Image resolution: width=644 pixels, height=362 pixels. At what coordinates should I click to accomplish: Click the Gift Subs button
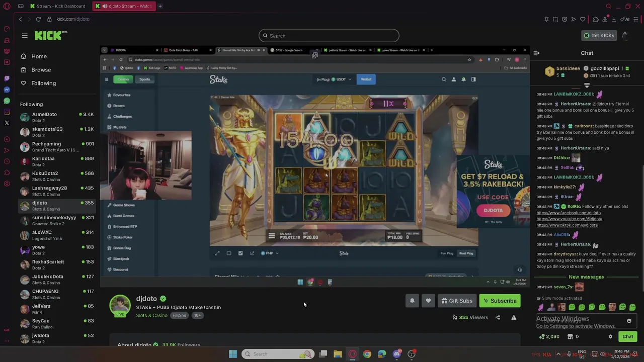pos(457,301)
